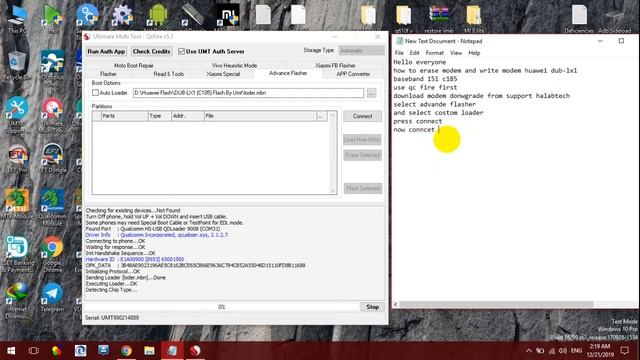Click the Parts column header
The width and height of the screenshot is (640, 360).
click(124, 116)
